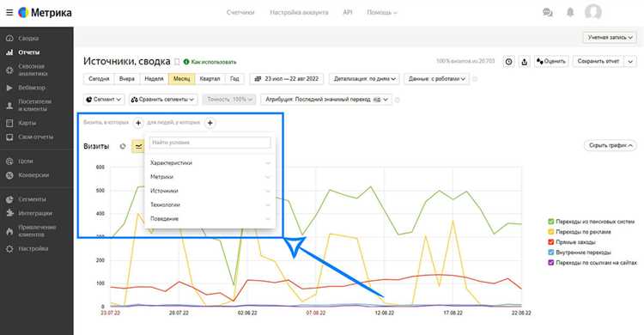Open the Детализация: по дням dropdown
The image size is (644, 335).
364,79
